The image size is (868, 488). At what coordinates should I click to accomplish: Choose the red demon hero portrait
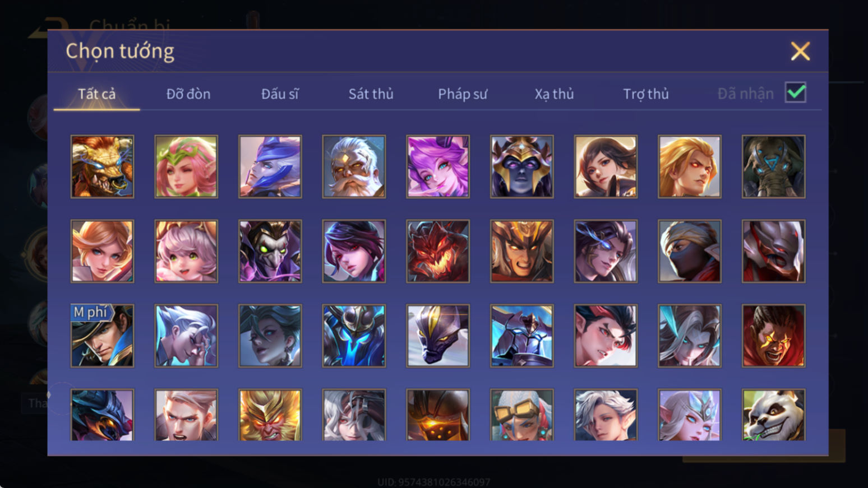point(438,251)
